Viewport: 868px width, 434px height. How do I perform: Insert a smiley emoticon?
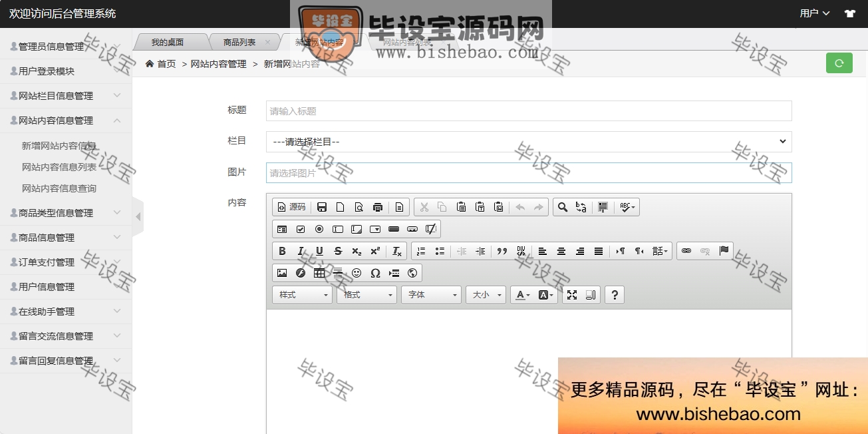357,273
